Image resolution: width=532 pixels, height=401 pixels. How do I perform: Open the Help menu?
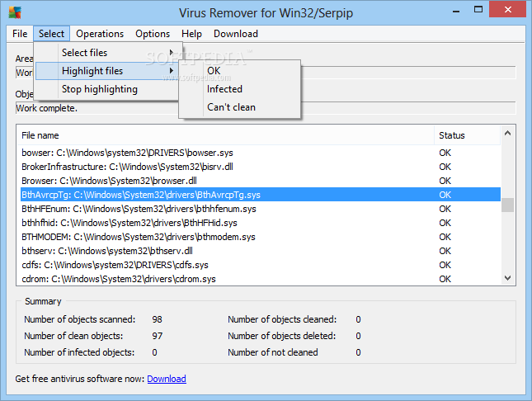click(x=191, y=34)
